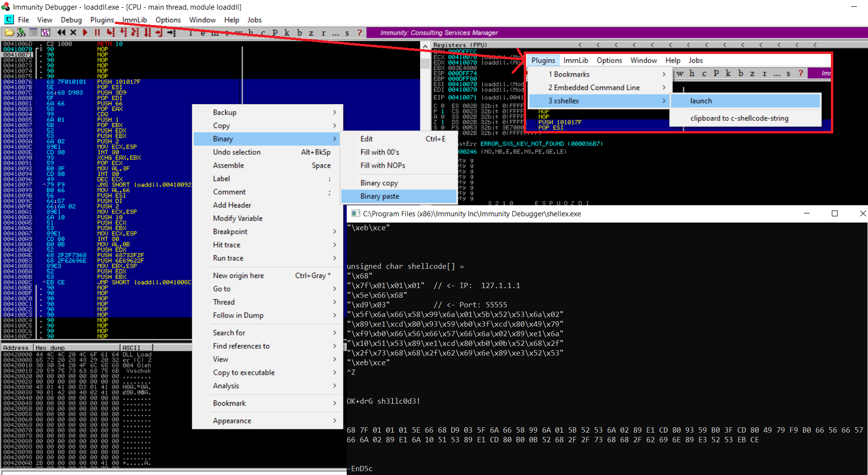Click launch in xshellex submenu
The width and height of the screenshot is (868, 475).
745,101
